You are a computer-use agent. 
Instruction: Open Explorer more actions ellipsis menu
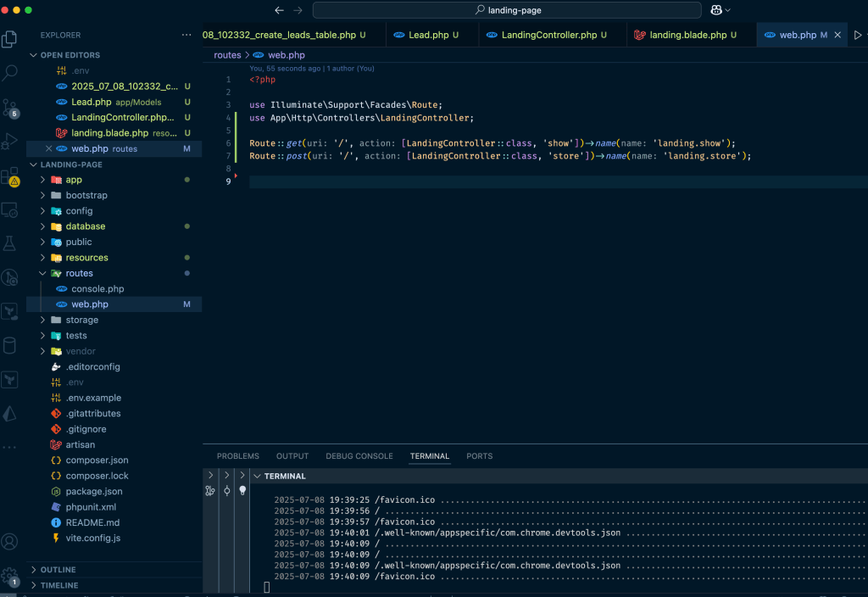click(186, 35)
